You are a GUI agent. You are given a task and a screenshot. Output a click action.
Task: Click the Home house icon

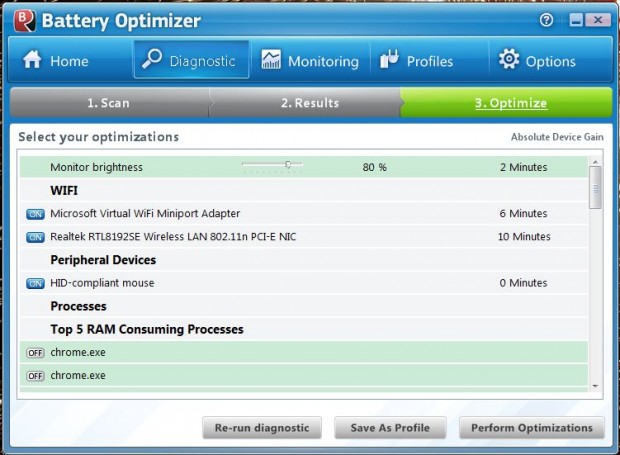click(32, 60)
